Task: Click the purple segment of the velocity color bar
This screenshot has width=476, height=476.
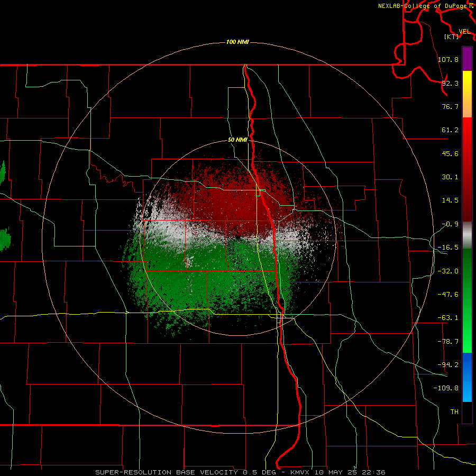Action: tap(467, 59)
